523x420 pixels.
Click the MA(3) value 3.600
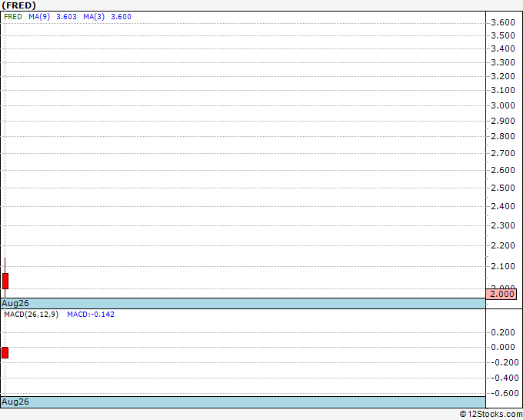pos(121,17)
